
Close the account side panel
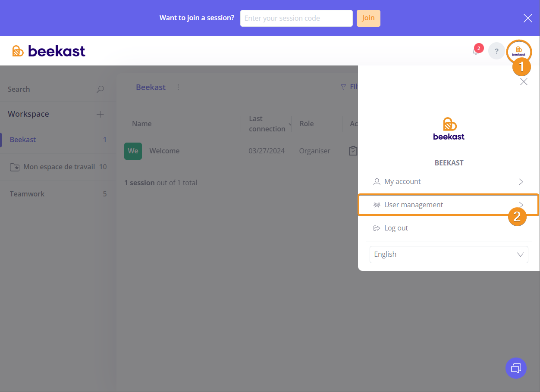click(524, 82)
